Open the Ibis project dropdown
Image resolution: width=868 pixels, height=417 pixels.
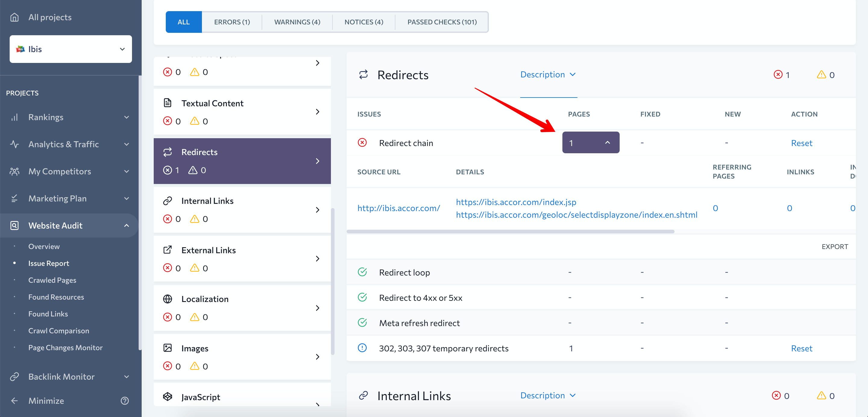click(x=71, y=49)
